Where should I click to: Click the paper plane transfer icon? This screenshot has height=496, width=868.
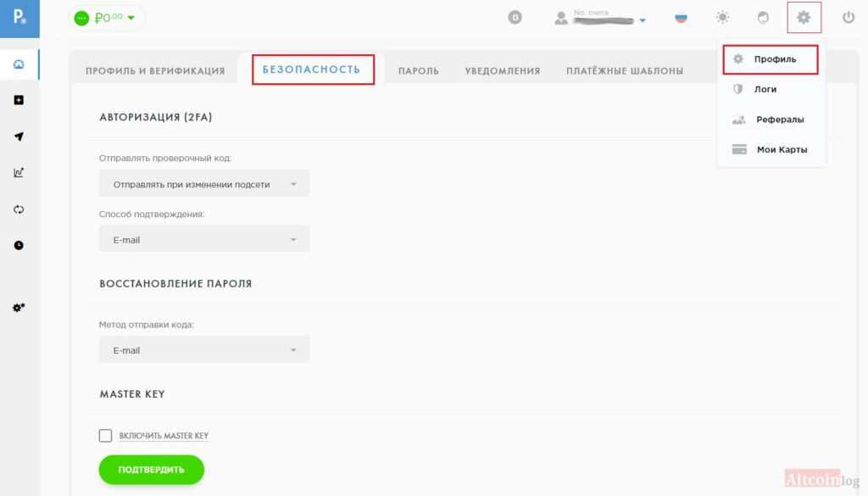click(19, 137)
